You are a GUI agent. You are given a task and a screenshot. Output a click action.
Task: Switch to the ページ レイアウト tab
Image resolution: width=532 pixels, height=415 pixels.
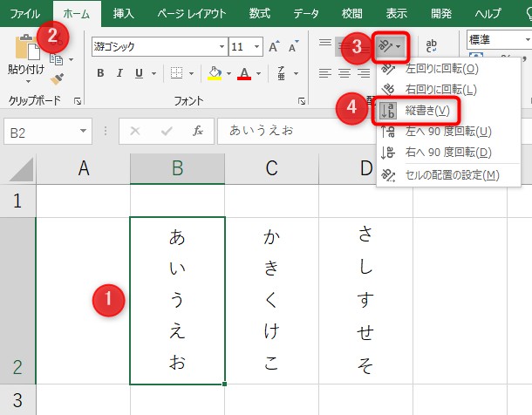pyautogui.click(x=192, y=14)
